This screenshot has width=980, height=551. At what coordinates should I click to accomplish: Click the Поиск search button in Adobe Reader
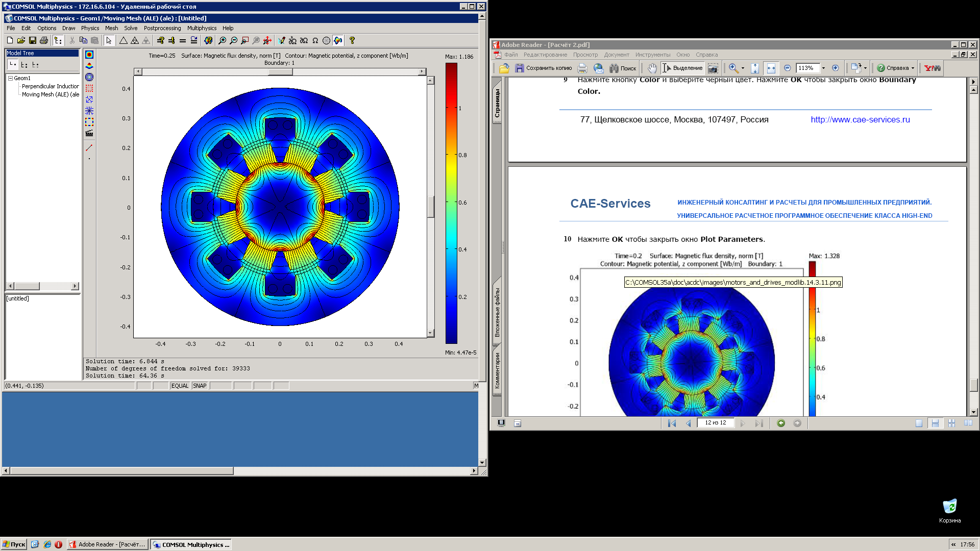pos(623,68)
